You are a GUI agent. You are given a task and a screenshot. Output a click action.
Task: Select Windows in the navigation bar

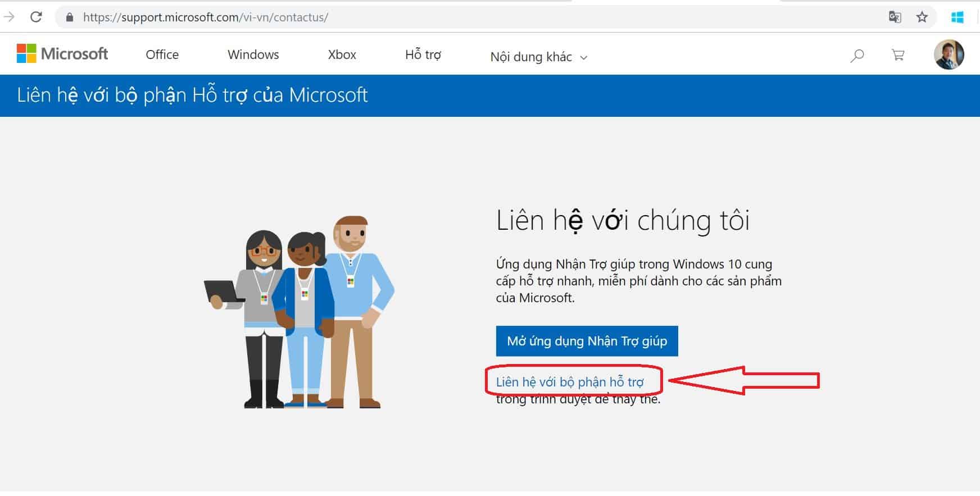(x=253, y=54)
